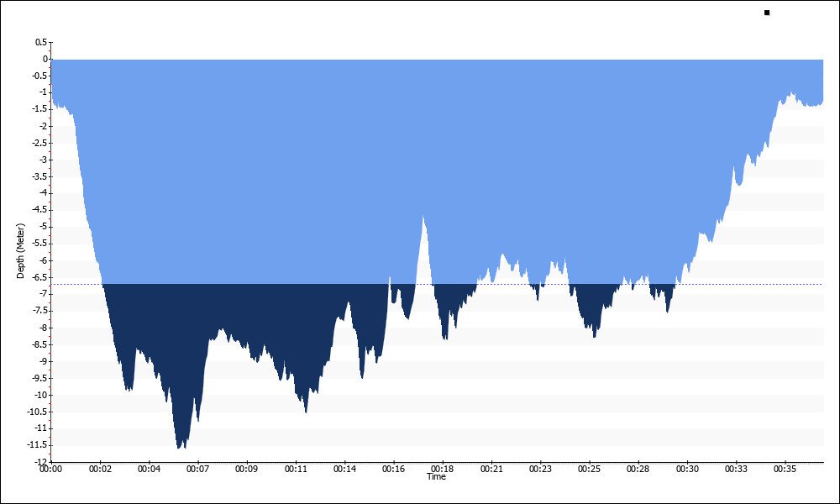Click the -7 depth axis label
Screen dimensions: 840x504
click(x=42, y=294)
